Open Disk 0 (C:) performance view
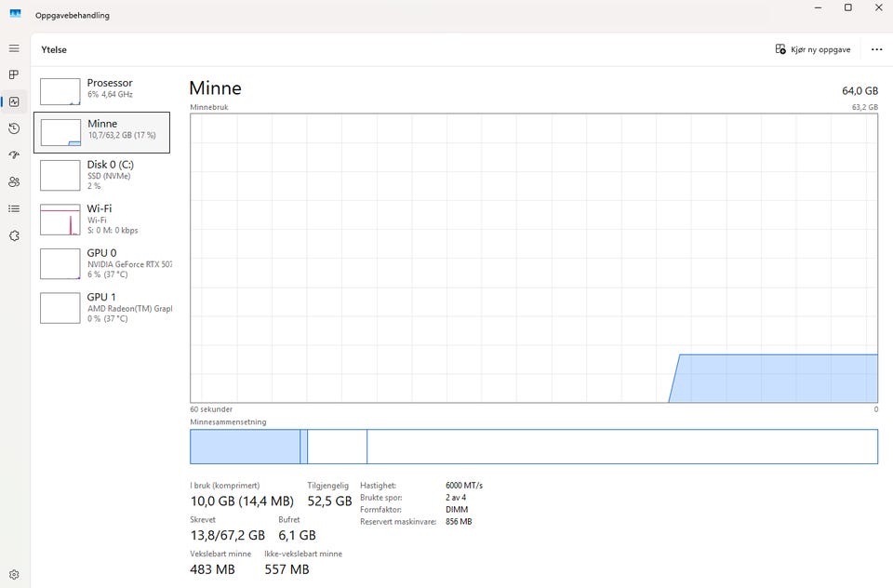 click(102, 175)
